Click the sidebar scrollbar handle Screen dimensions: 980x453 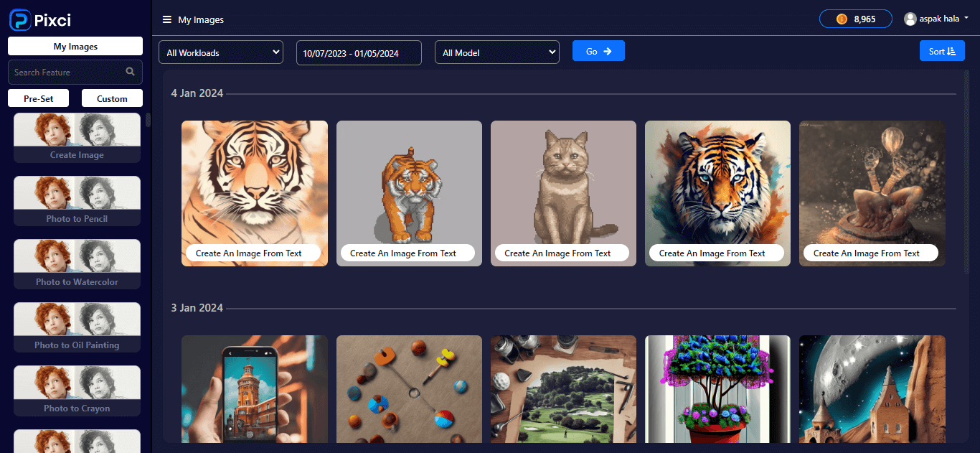pos(149,120)
